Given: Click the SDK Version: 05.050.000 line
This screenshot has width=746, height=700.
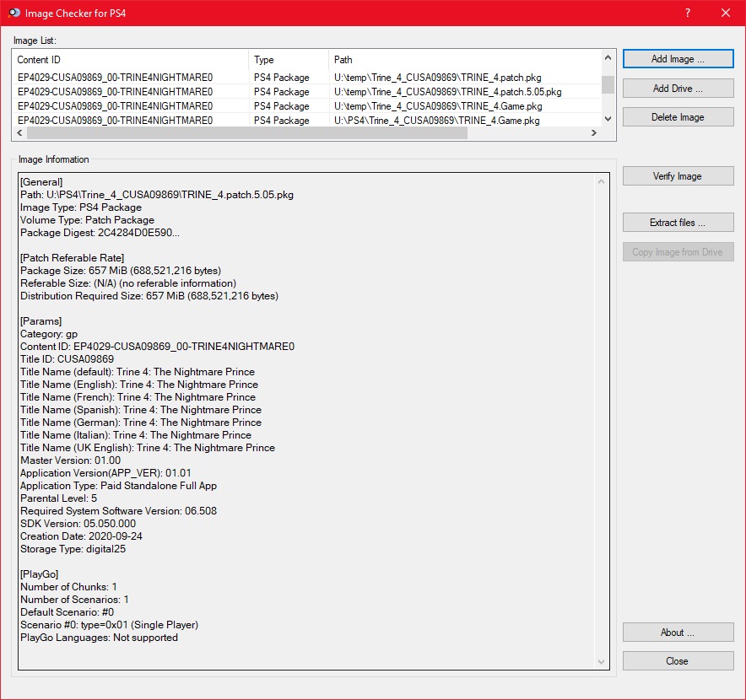Looking at the screenshot, I should pos(78,524).
